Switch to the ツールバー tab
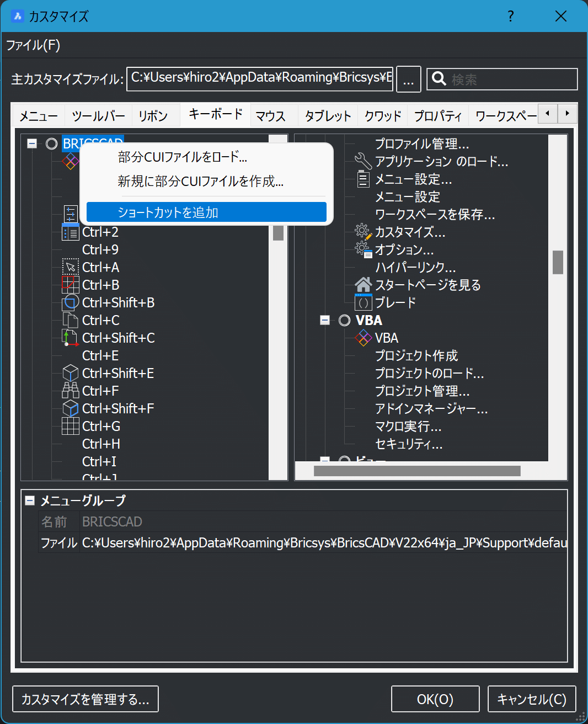 pyautogui.click(x=98, y=116)
